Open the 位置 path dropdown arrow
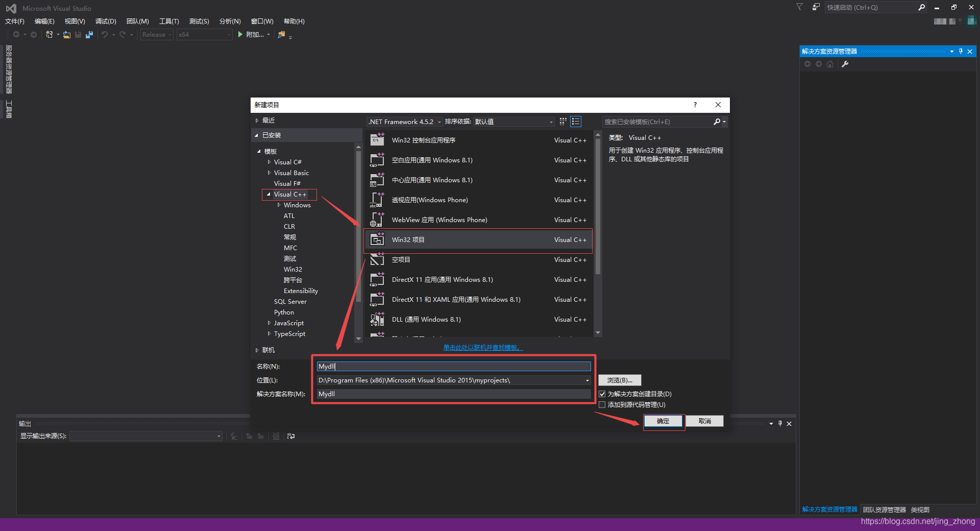Viewport: 980px width, 531px height. [587, 380]
